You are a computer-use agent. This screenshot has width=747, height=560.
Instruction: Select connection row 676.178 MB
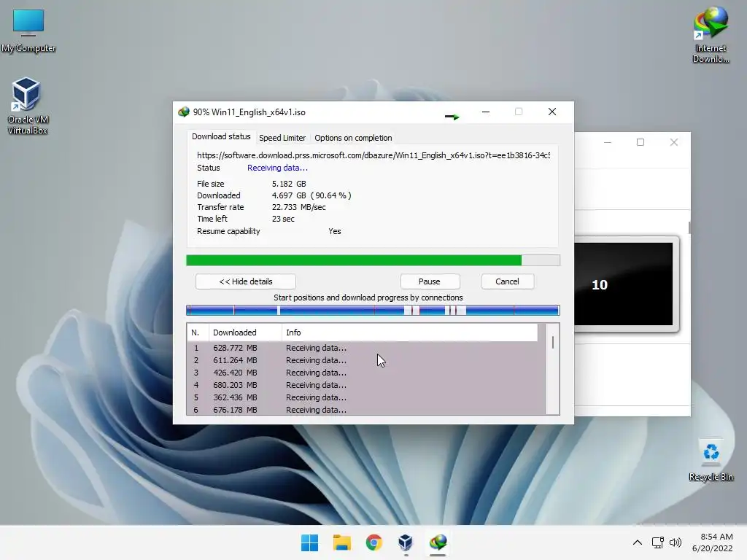click(x=366, y=410)
